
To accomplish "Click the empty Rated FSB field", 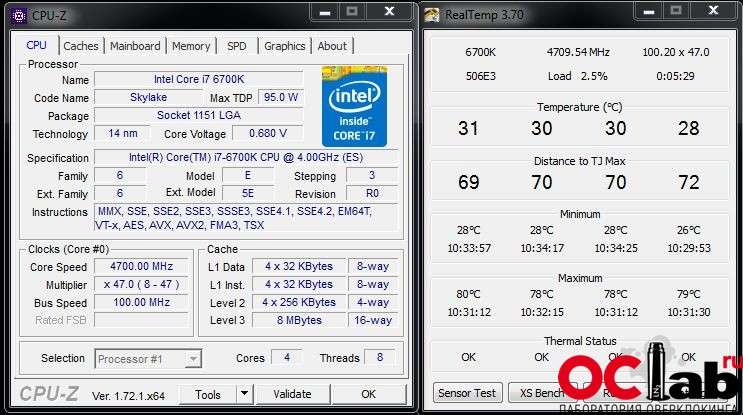I will pyautogui.click(x=141, y=320).
